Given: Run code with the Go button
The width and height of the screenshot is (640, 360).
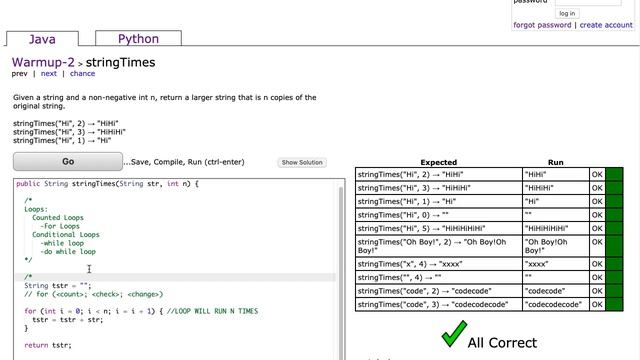Looking at the screenshot, I should coord(68,162).
